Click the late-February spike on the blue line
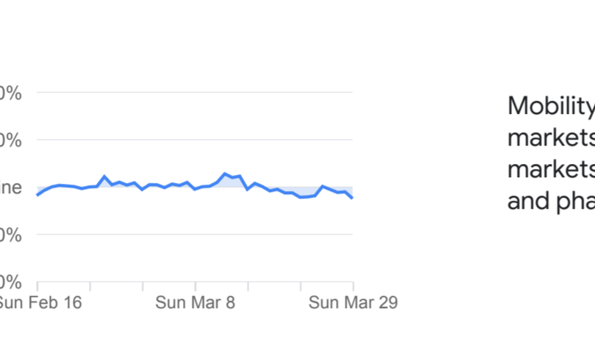Image resolution: width=595 pixels, height=364 pixels. (104, 176)
